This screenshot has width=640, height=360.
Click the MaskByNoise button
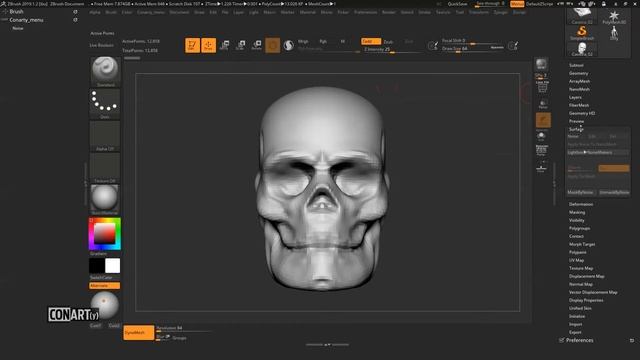tap(580, 192)
